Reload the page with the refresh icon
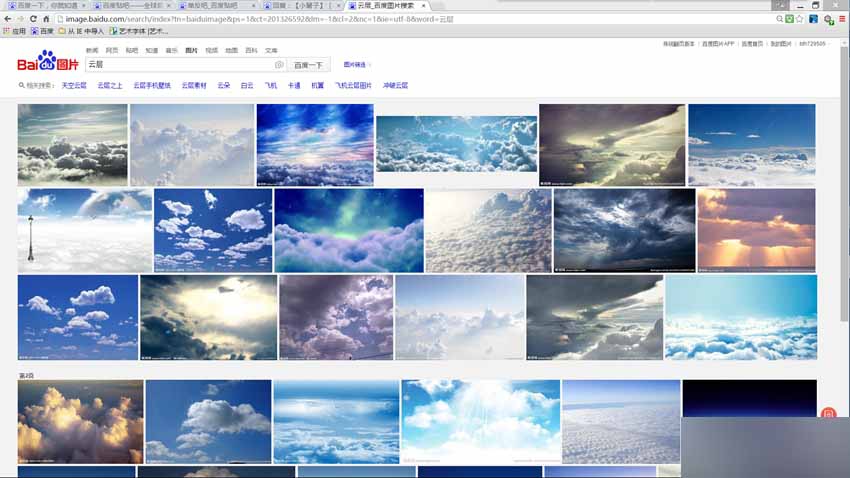Image resolution: width=850 pixels, height=478 pixels. point(33,19)
